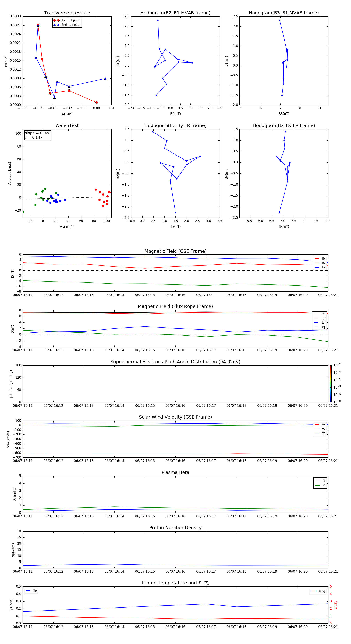Select the "Bx" entry in GSE field legend
The width and height of the screenshot is (351, 644).
pos(320,259)
